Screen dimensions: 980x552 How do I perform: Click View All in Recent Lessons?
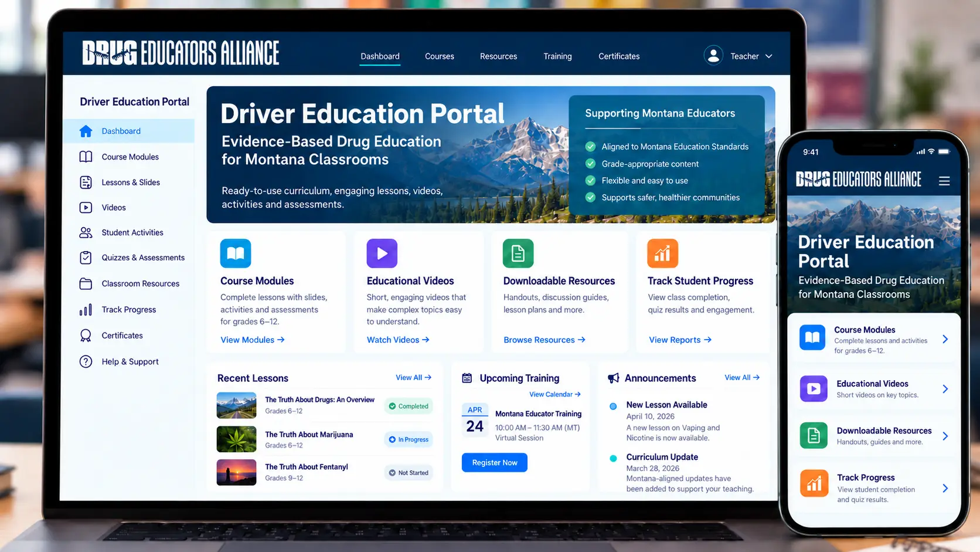413,378
